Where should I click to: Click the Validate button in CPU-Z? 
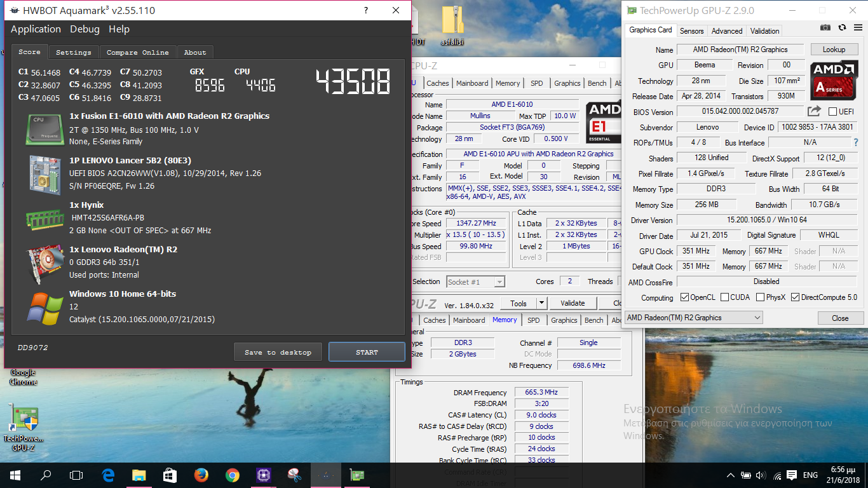(x=573, y=304)
